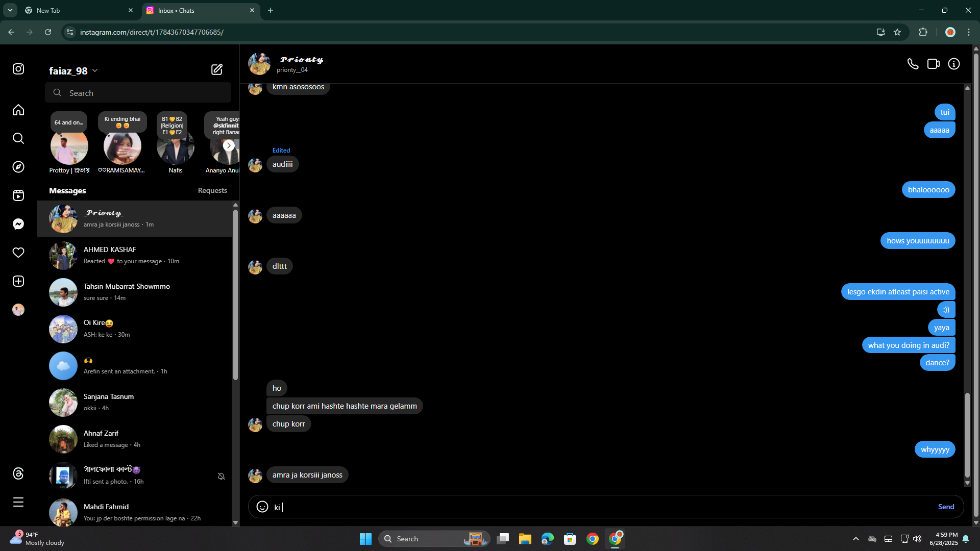
Task: Open Tahsin Mubarrat Showmmo chat
Action: tap(135, 292)
